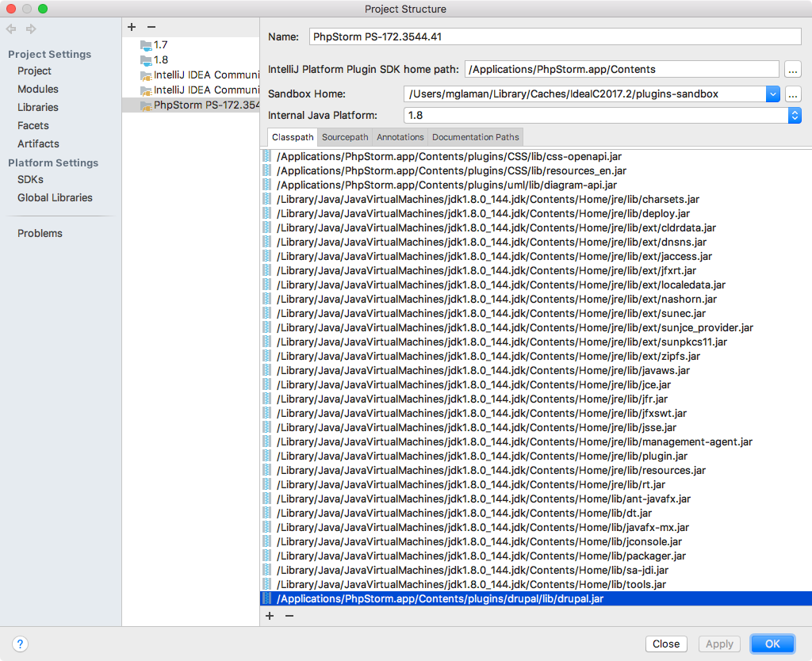Viewport: 812px width, 661px height.
Task: Open Artifacts settings section
Action: coord(38,143)
